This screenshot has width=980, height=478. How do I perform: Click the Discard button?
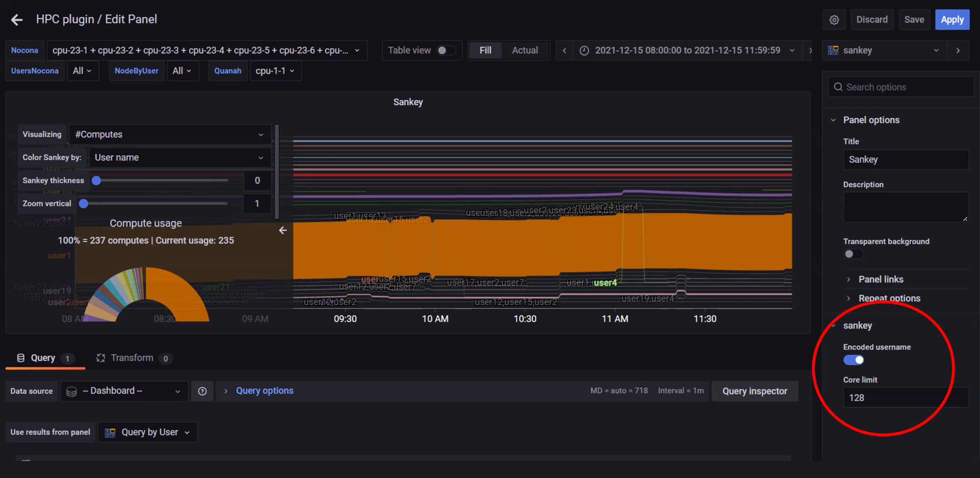[x=872, y=20]
